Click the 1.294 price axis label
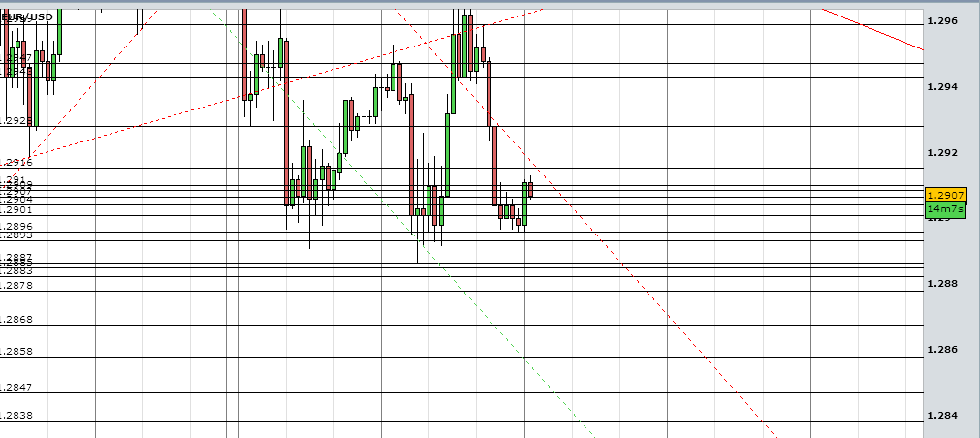Viewport: 980px width, 438px height. pos(942,87)
